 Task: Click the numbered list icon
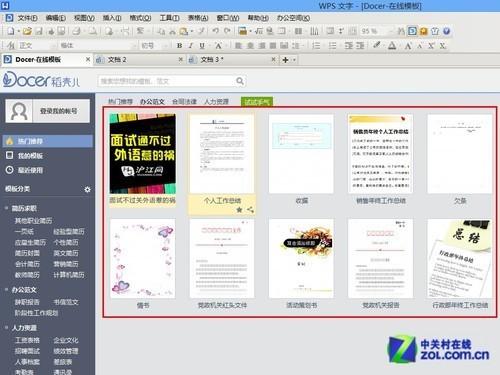coord(316,46)
